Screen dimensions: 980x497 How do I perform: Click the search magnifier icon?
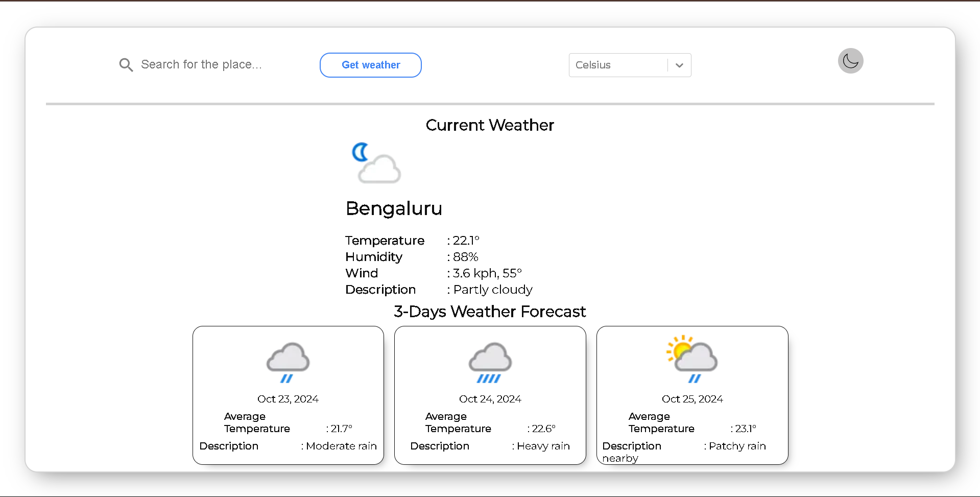pyautogui.click(x=126, y=65)
